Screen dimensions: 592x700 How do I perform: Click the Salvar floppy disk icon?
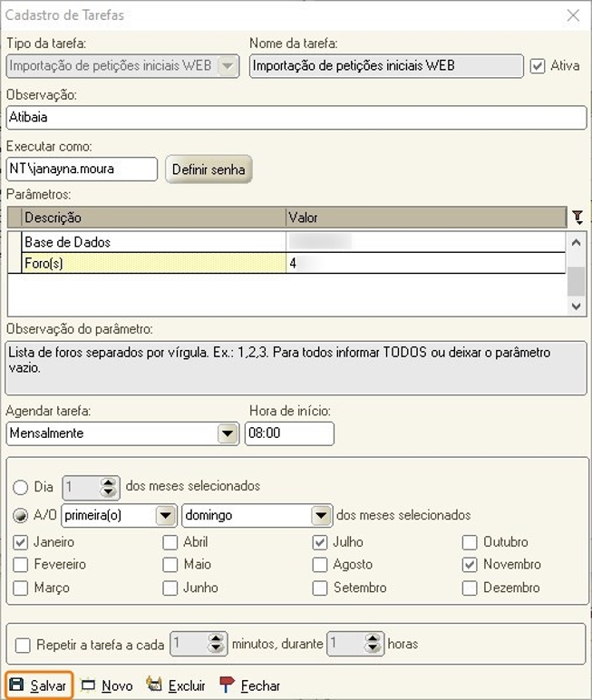point(17,685)
